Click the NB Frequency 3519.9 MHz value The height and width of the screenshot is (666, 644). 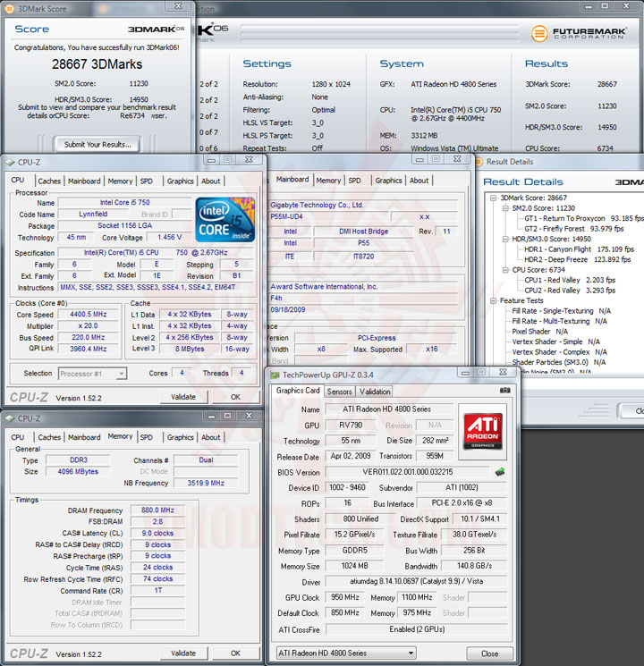click(206, 483)
